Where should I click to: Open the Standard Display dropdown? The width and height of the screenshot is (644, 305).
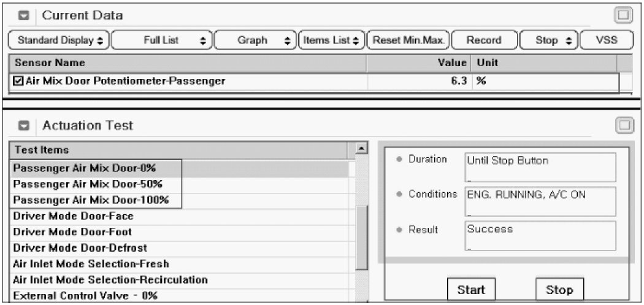[60, 40]
